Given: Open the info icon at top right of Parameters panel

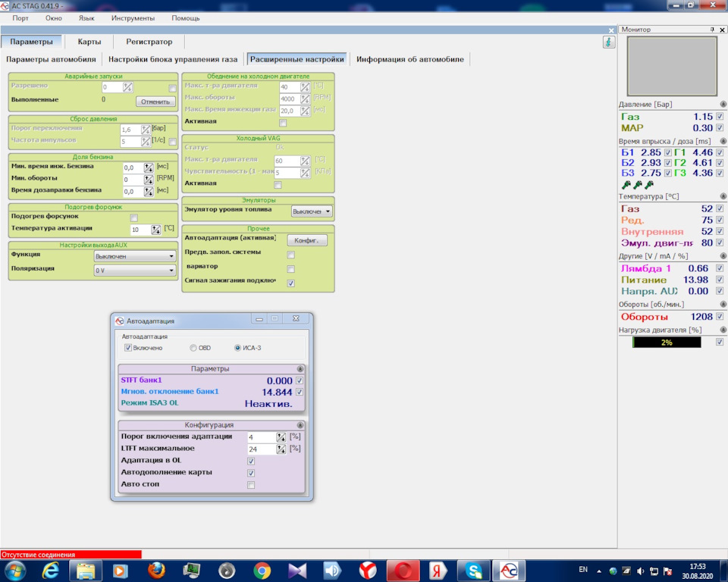Looking at the screenshot, I should point(609,42).
